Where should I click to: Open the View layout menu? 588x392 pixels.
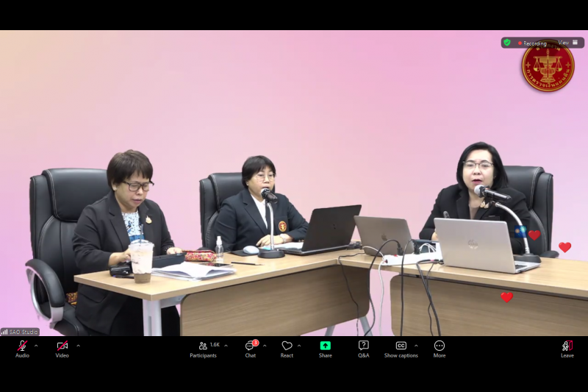pos(567,43)
